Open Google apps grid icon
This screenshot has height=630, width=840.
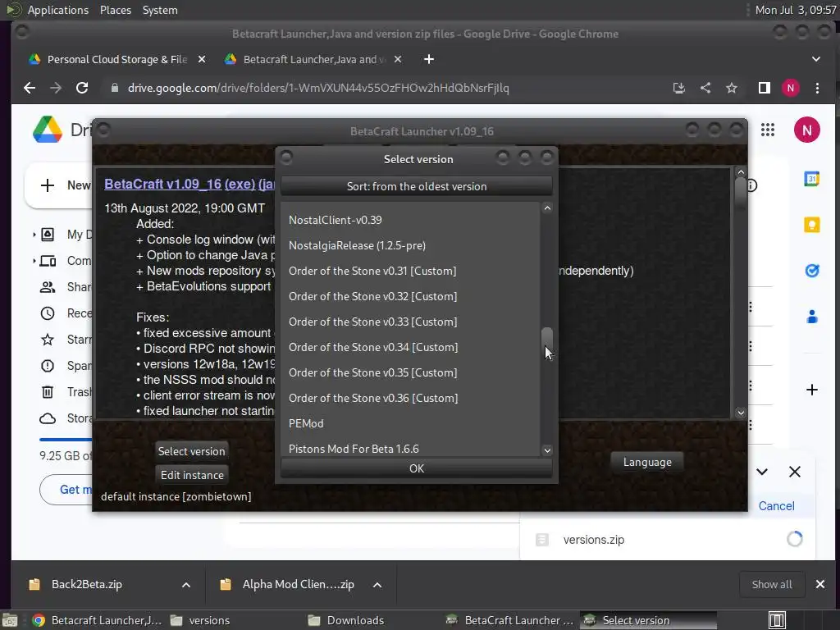tap(768, 130)
